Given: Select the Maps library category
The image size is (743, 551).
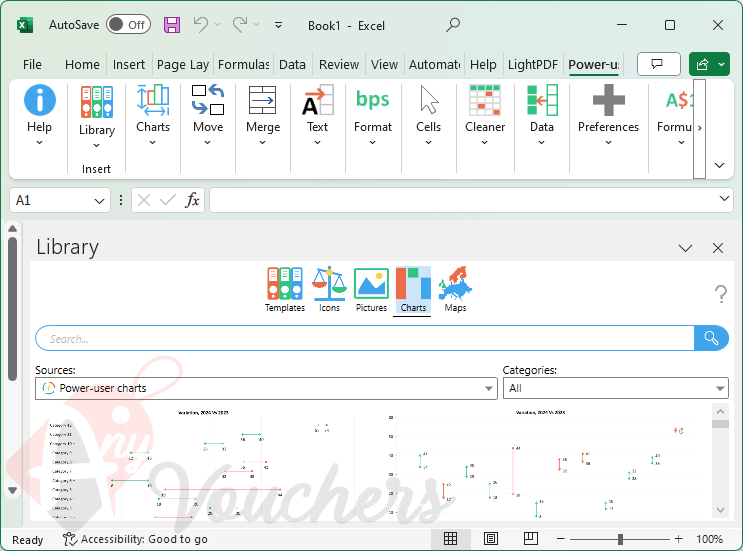Looking at the screenshot, I should coord(455,290).
